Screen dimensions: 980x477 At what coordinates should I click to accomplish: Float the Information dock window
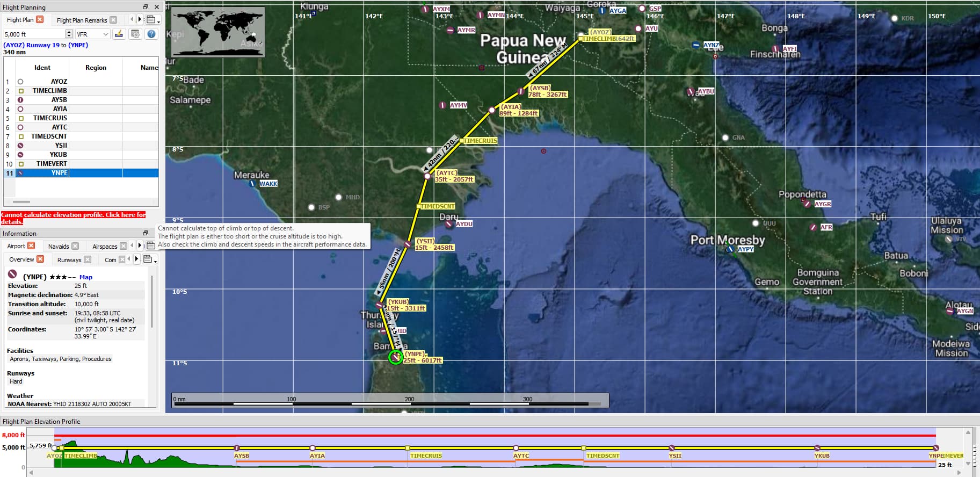146,233
